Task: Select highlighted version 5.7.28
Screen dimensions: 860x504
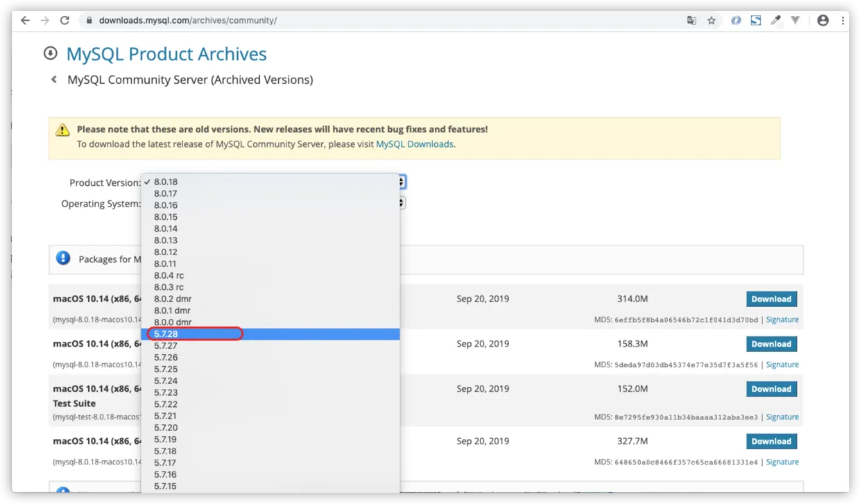Action: (270, 334)
